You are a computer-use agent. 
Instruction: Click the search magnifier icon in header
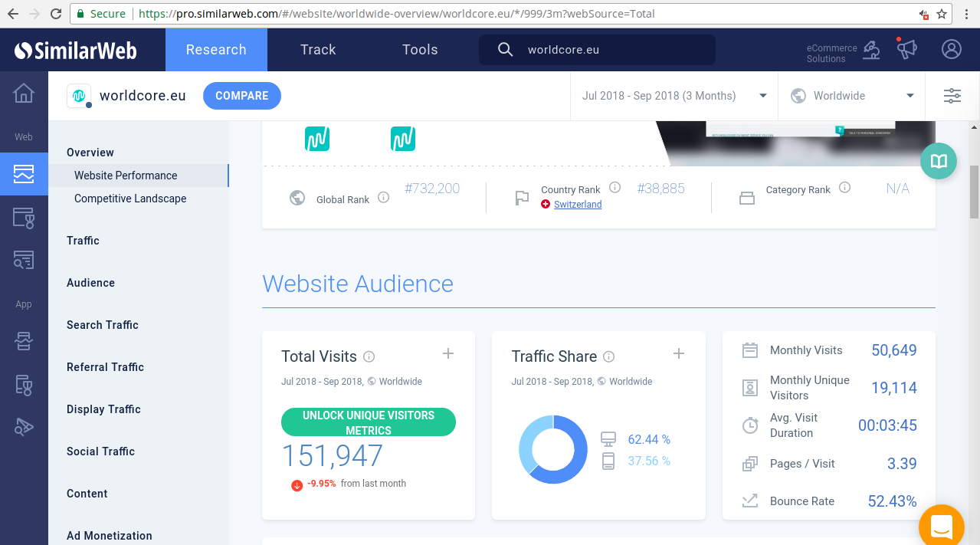(505, 50)
